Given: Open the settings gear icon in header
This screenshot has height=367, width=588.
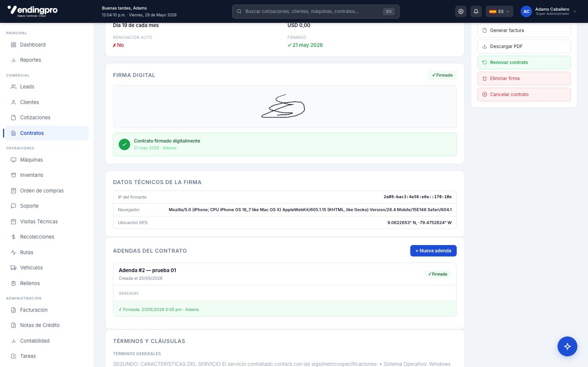Looking at the screenshot, I should (461, 11).
